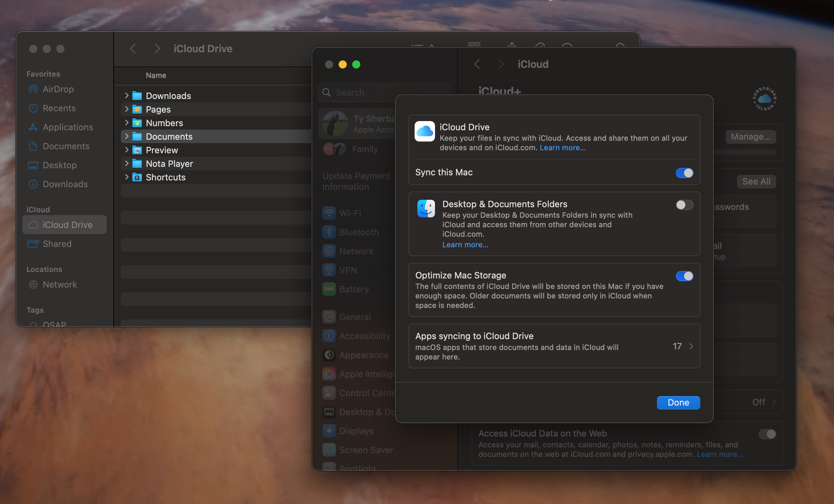Viewport: 834px width, 504px height.
Task: Enable Desktop & Documents Folders sync
Action: tap(684, 205)
